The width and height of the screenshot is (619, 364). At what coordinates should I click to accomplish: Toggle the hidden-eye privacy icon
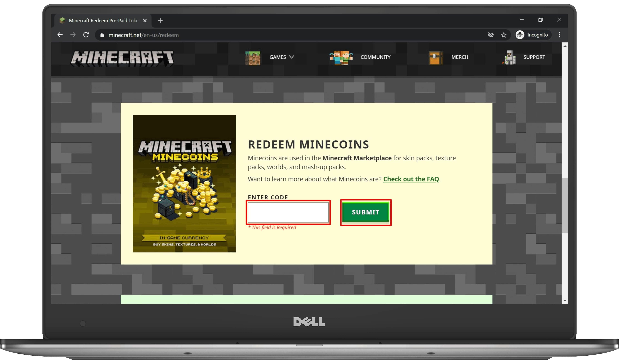tap(491, 35)
